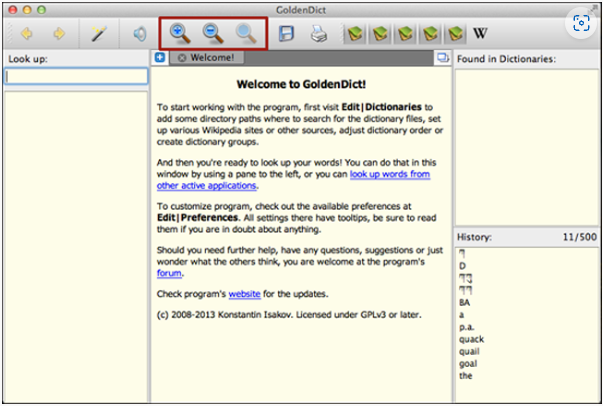This screenshot has width=603, height=406.
Task: Click the Wikipedia W toolbar icon
Action: point(480,33)
